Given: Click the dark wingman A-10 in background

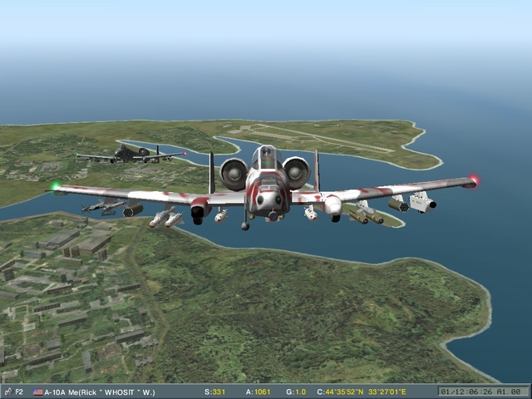Looking at the screenshot, I should pos(131,155).
